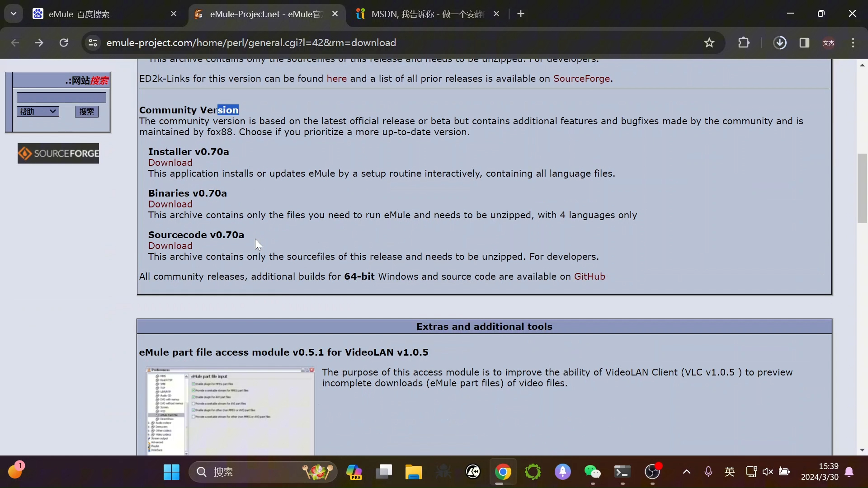Close the eMule-Project.net tab

coord(335,14)
